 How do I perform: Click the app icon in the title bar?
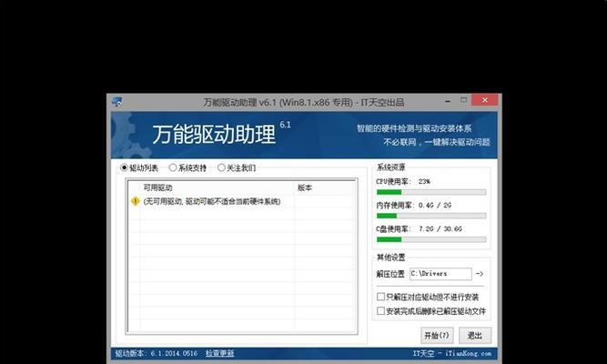pos(116,102)
